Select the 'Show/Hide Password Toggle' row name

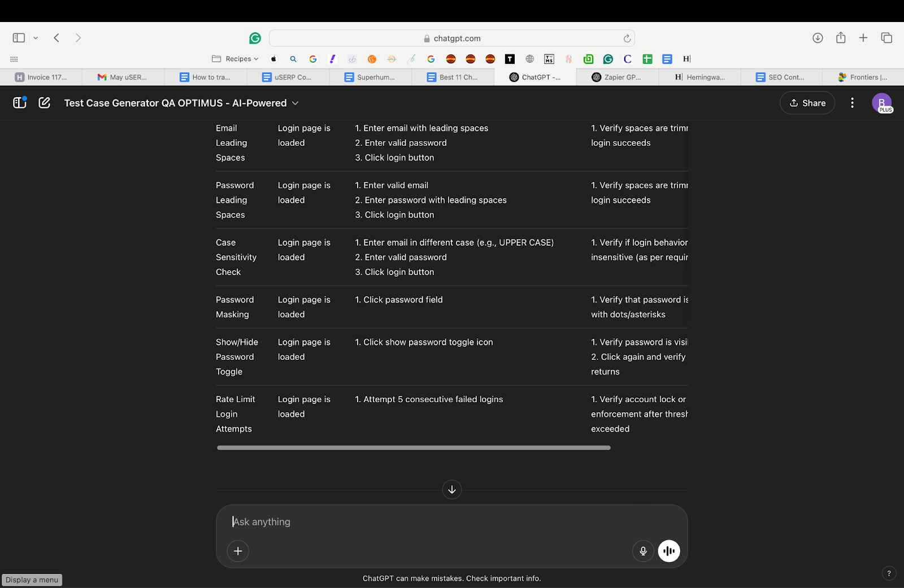[237, 357]
